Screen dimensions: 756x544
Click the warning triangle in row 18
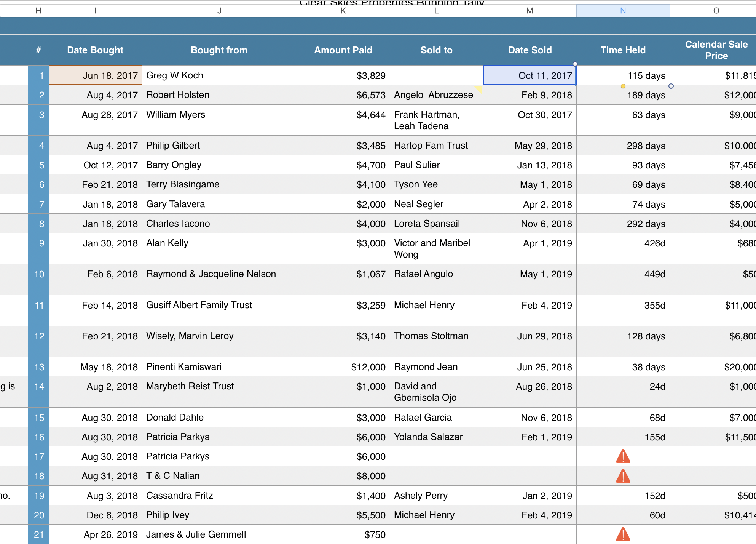pos(623,476)
